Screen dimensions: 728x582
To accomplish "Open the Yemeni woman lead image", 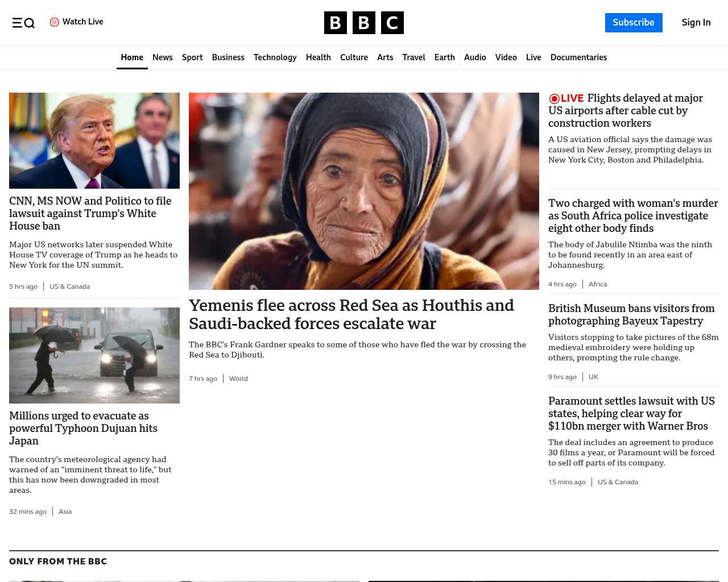I will click(364, 191).
